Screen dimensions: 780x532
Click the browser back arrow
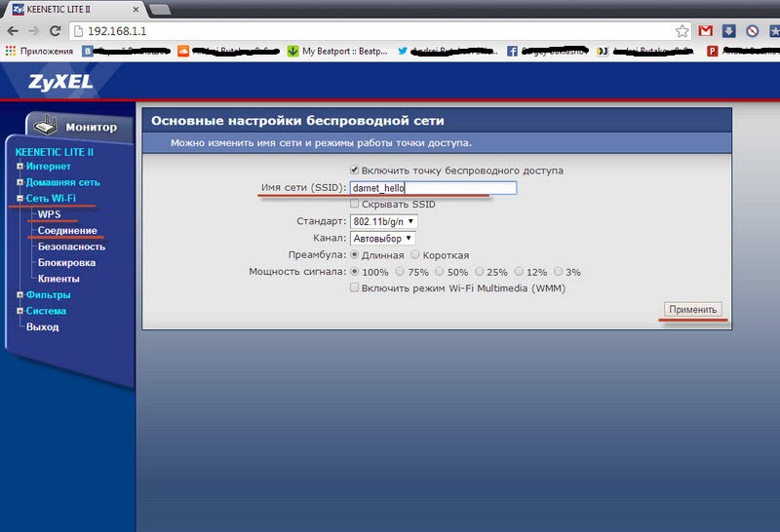12,30
